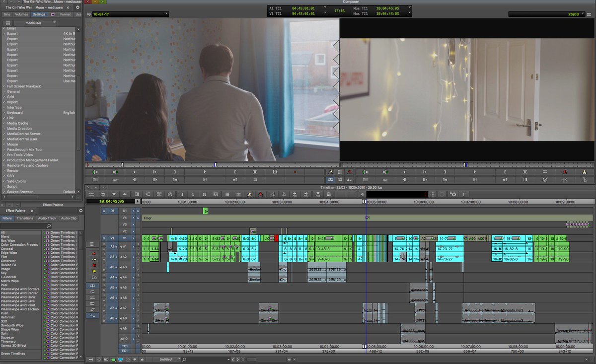This screenshot has width=596, height=364.
Task: Click the Keyframe mode button in timeline palette
Action: 92,310
